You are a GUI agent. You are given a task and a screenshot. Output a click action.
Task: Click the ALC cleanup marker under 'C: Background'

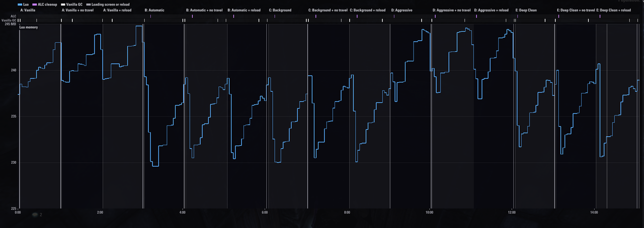(x=275, y=16)
